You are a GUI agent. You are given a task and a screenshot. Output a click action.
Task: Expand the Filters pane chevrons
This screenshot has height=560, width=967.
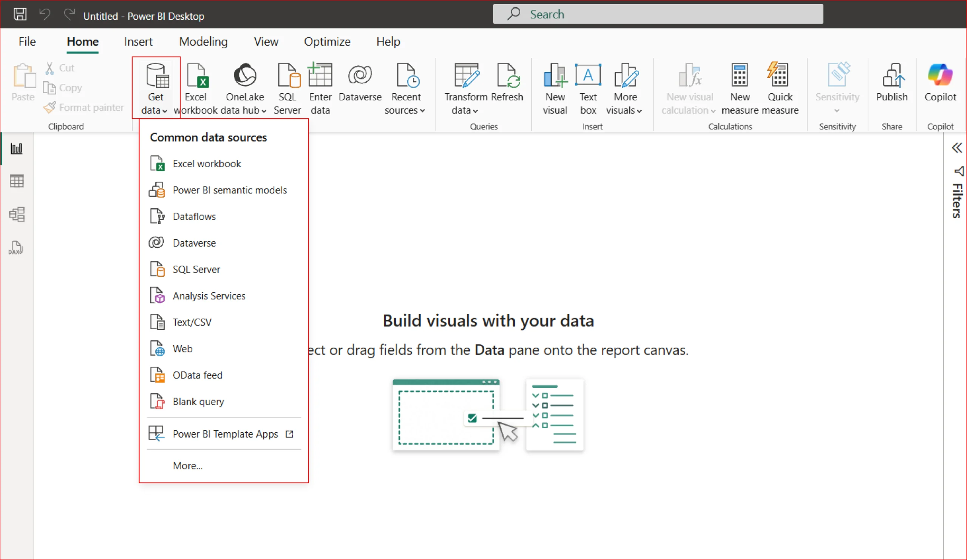(957, 148)
